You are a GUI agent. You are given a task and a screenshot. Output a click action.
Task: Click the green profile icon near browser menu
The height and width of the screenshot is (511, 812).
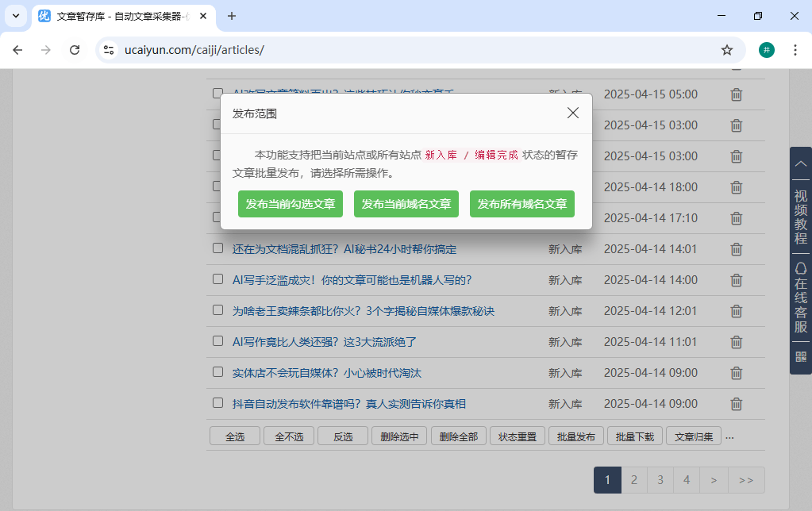pos(766,49)
